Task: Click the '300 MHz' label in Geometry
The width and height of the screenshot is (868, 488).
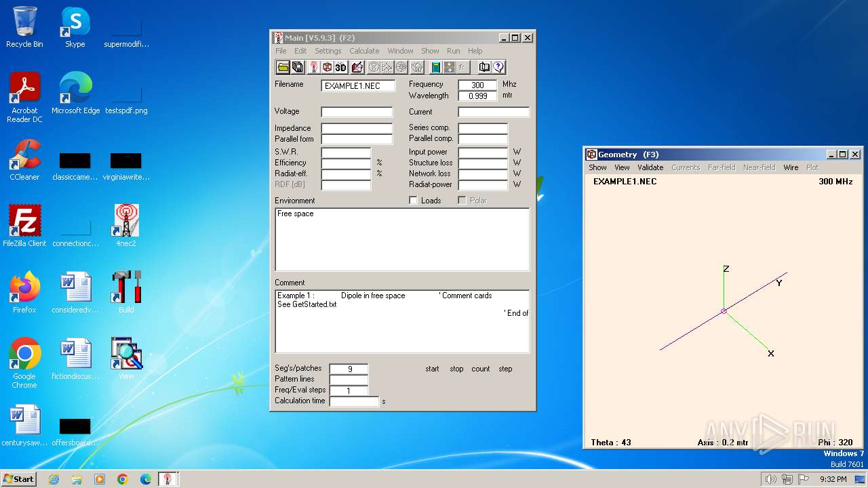Action: 835,182
